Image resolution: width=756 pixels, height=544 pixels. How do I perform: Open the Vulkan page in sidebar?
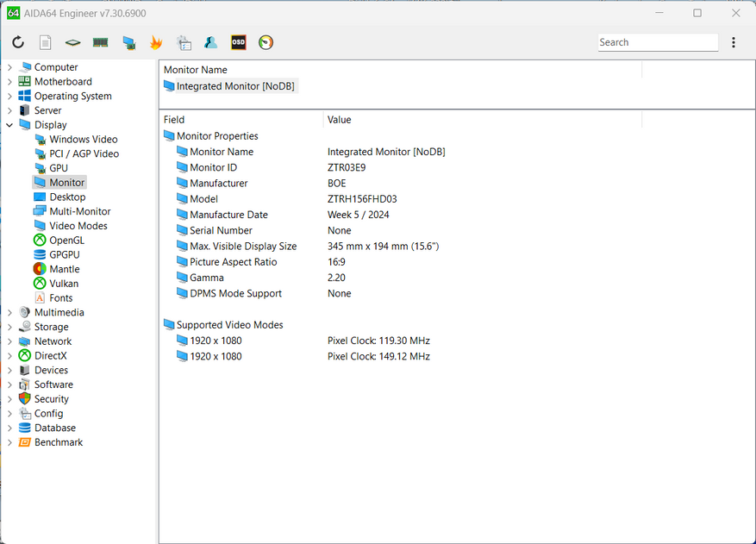point(64,284)
